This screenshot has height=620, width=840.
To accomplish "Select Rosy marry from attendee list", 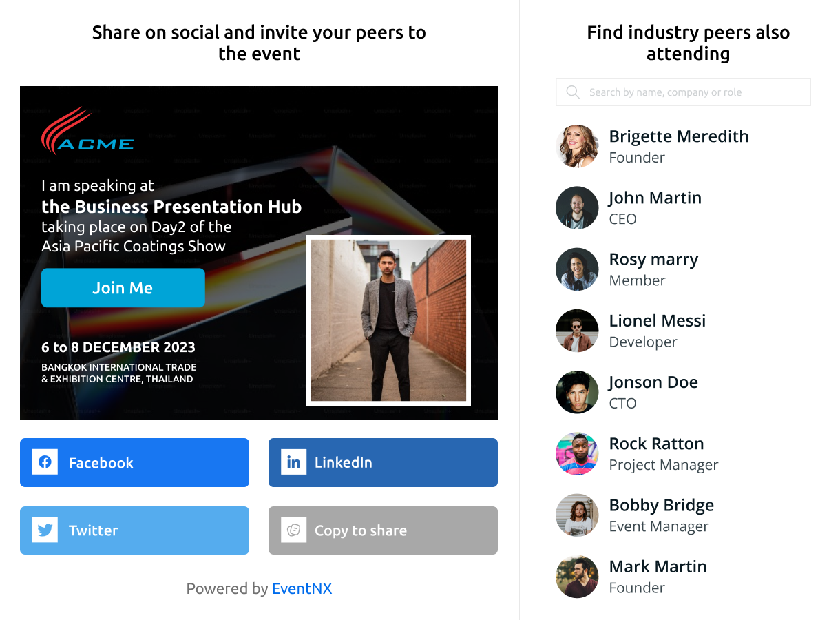I will tap(653, 260).
